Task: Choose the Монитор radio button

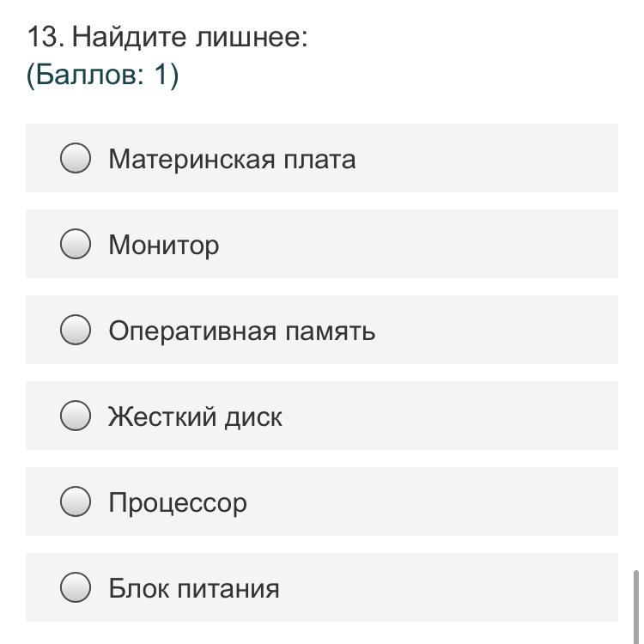Action: click(x=76, y=244)
